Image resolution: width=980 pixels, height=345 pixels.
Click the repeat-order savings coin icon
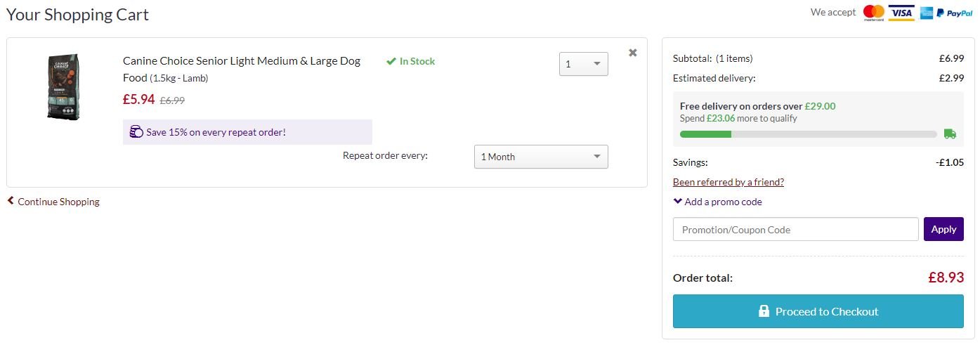click(x=136, y=131)
